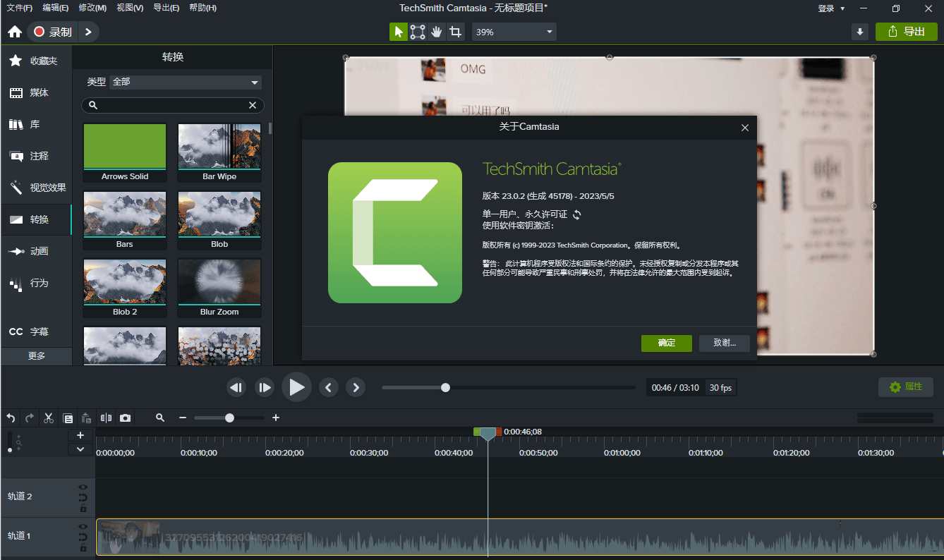Click the green 导出 button

[x=906, y=32]
